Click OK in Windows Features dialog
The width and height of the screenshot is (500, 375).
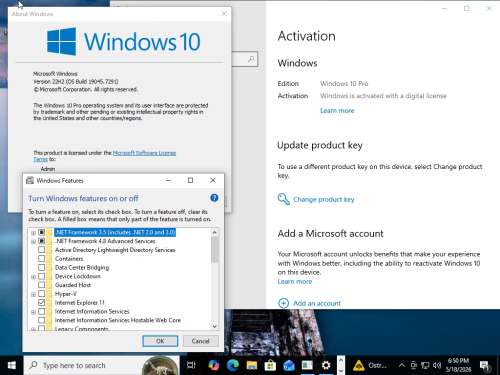pos(160,341)
